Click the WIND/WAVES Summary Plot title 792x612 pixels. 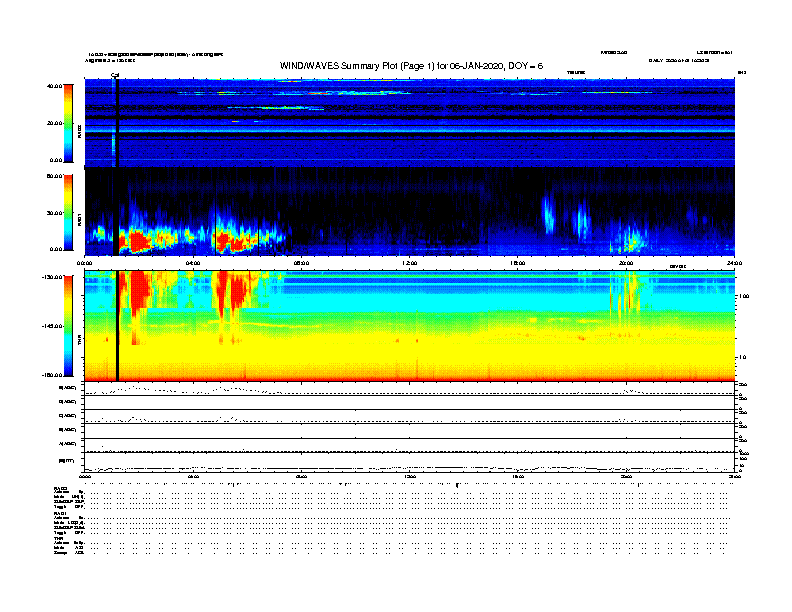point(411,66)
